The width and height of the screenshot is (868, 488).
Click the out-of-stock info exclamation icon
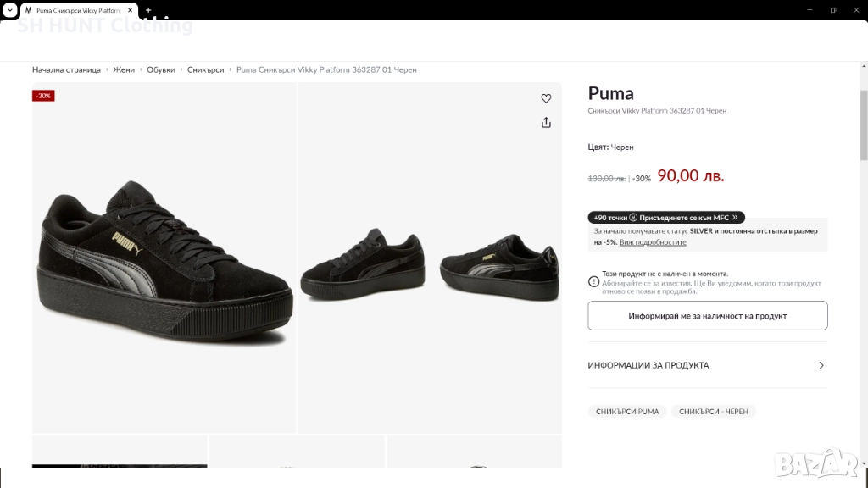(x=593, y=281)
